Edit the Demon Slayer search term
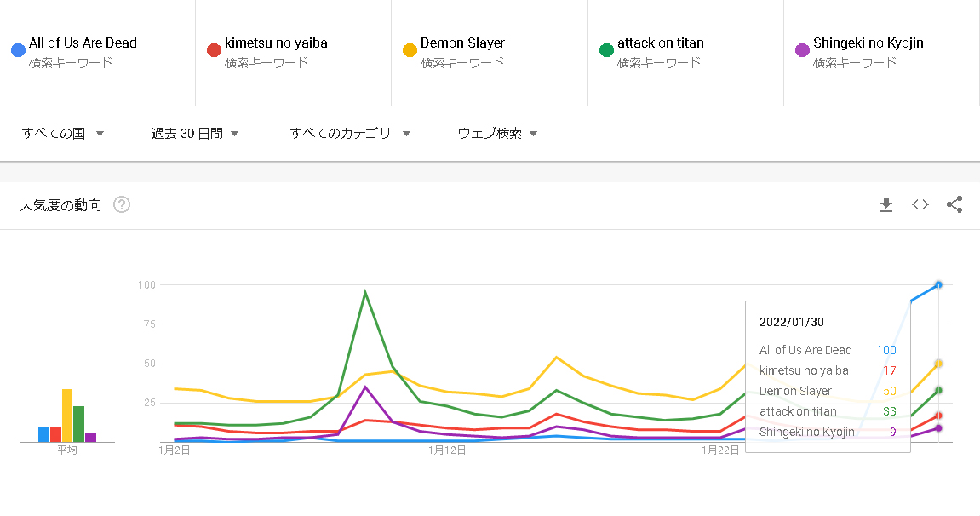This screenshot has height=516, width=980. point(462,43)
